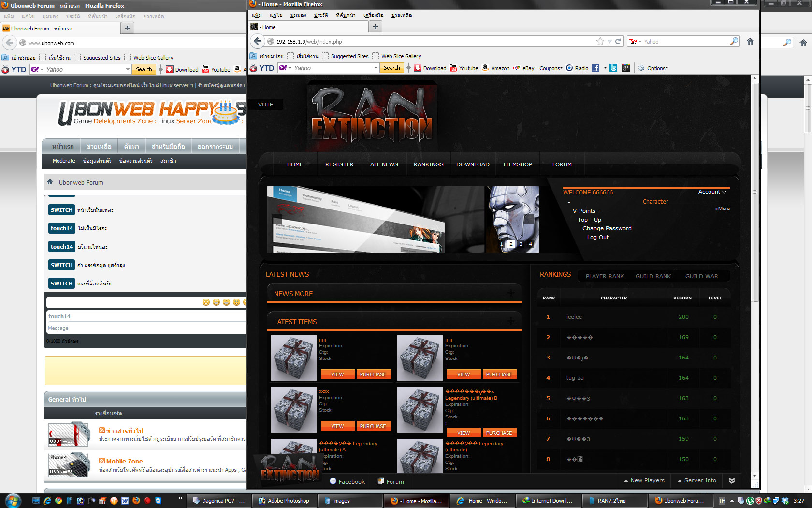This screenshot has height=508, width=812.
Task: Open the Options dropdown in the YTD toolbar
Action: (x=653, y=68)
